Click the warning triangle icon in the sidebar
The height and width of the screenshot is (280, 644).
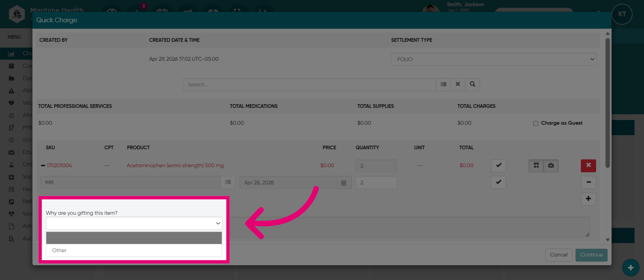(x=11, y=91)
